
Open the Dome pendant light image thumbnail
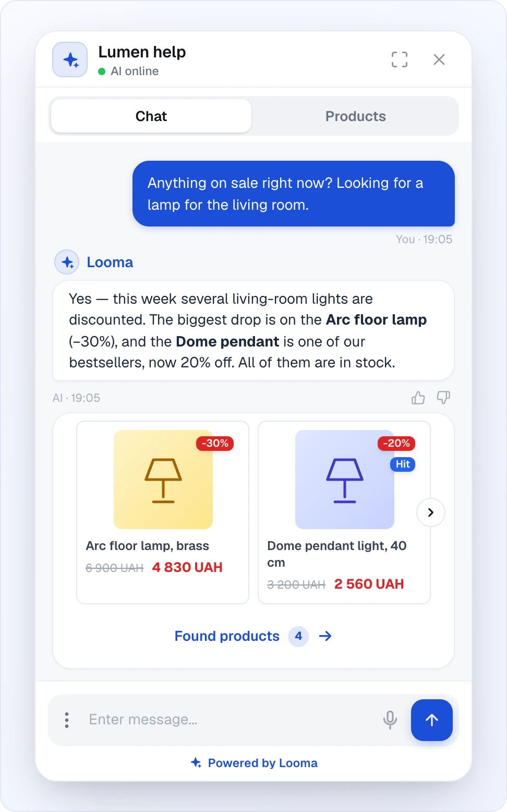pos(345,480)
